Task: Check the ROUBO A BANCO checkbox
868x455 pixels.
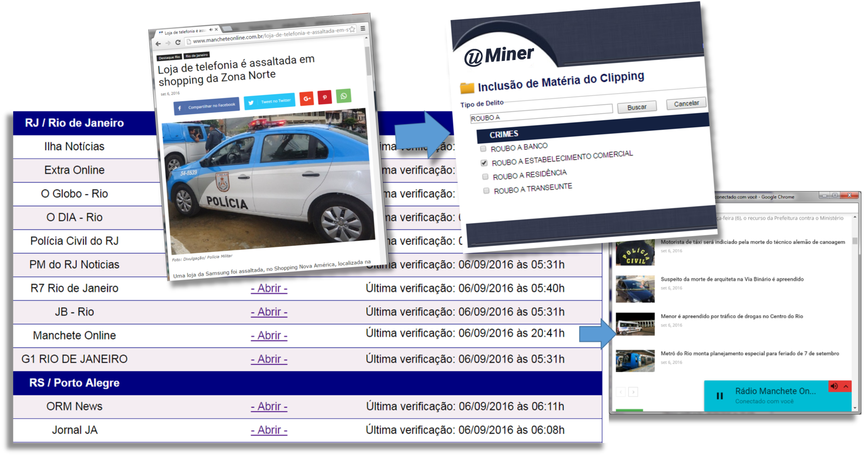Action: pos(483,149)
